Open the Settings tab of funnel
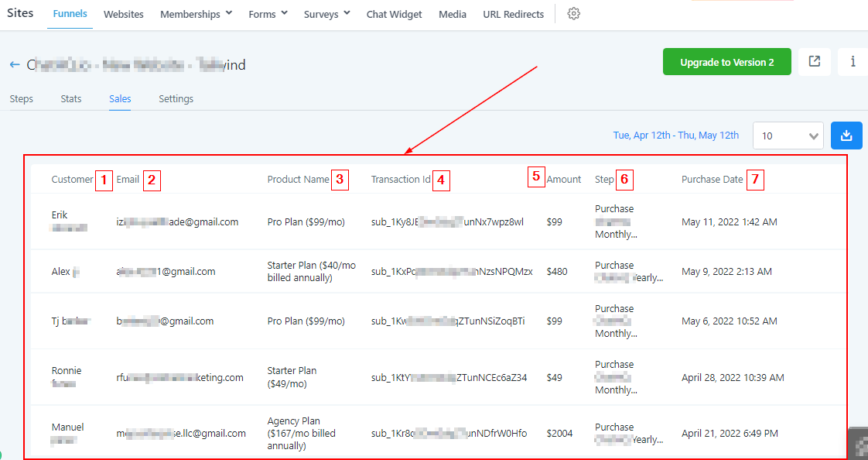The image size is (868, 460). [x=176, y=99]
